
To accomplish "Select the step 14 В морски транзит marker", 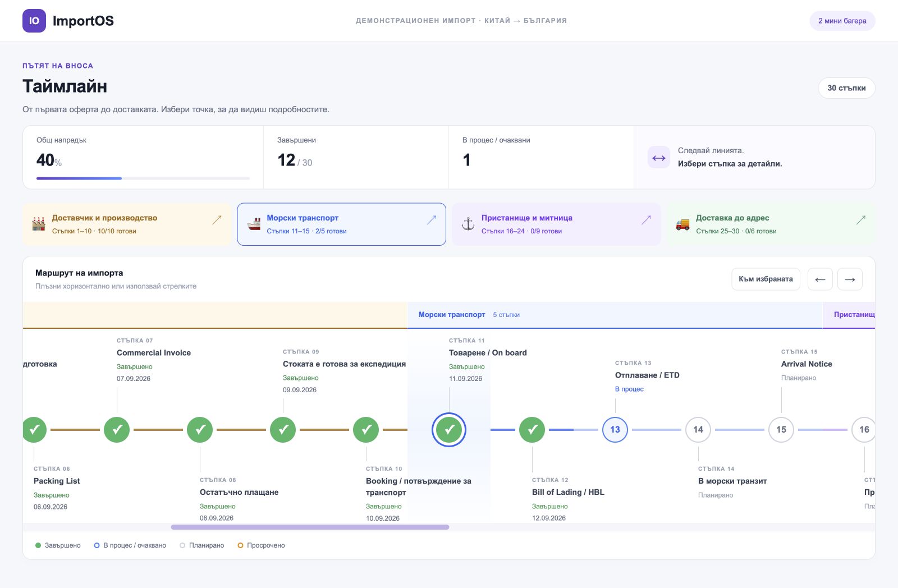I will click(698, 430).
